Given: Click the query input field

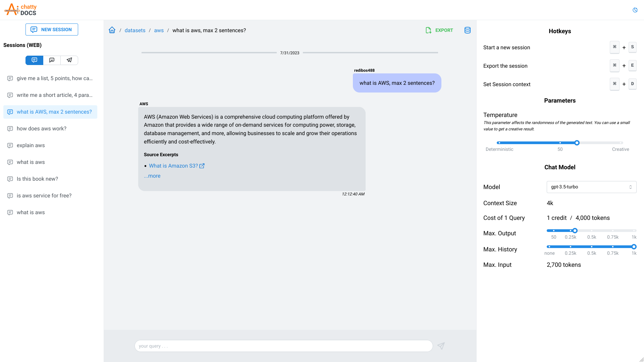Looking at the screenshot, I should [283, 346].
